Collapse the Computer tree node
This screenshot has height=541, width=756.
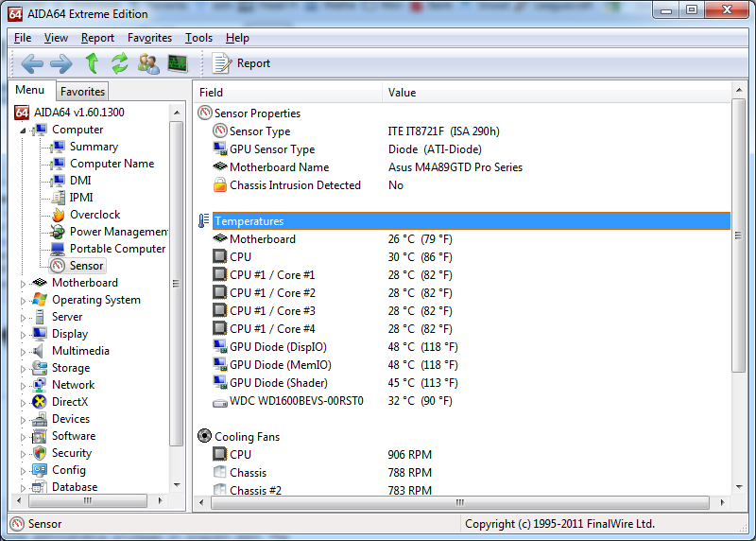23,131
